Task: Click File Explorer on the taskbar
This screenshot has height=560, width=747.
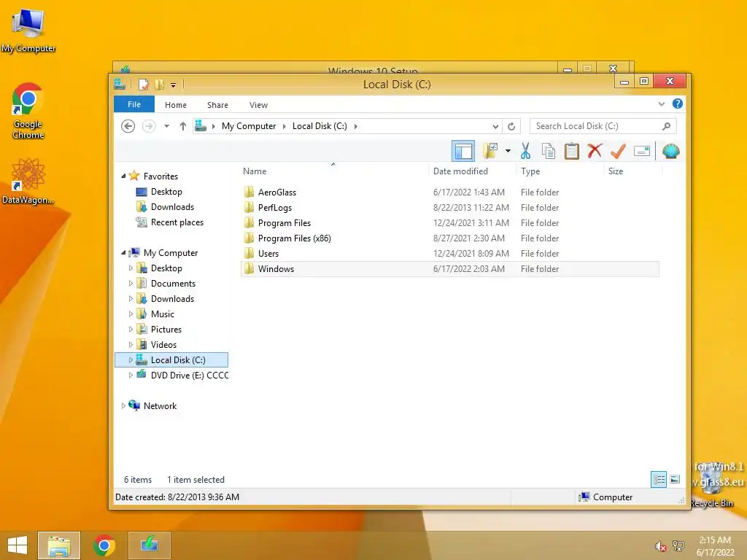Action: click(x=59, y=545)
